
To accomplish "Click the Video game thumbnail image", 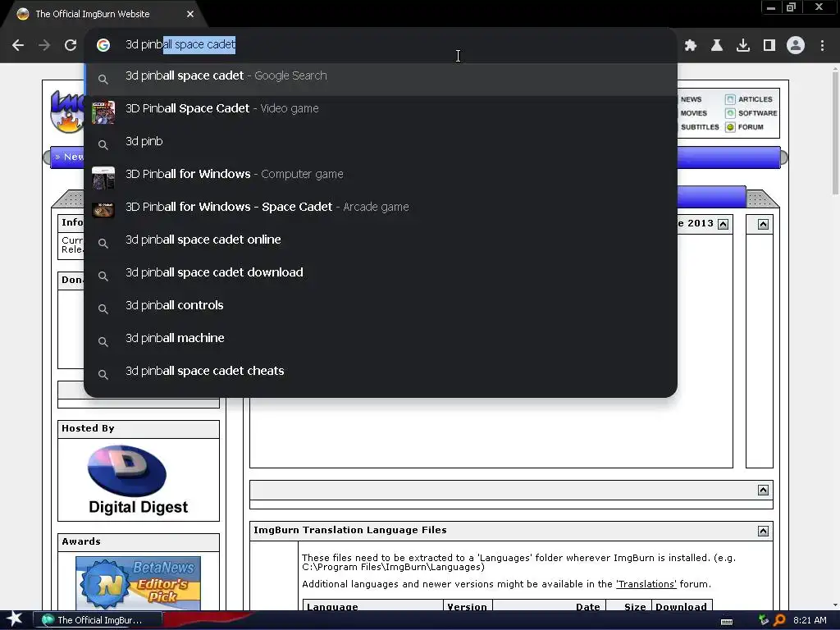I will 103,112.
